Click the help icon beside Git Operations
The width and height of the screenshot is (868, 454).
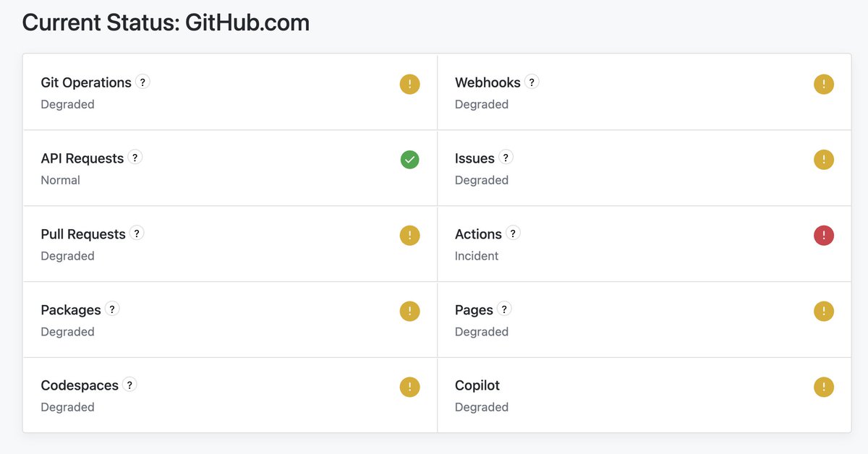click(x=143, y=82)
